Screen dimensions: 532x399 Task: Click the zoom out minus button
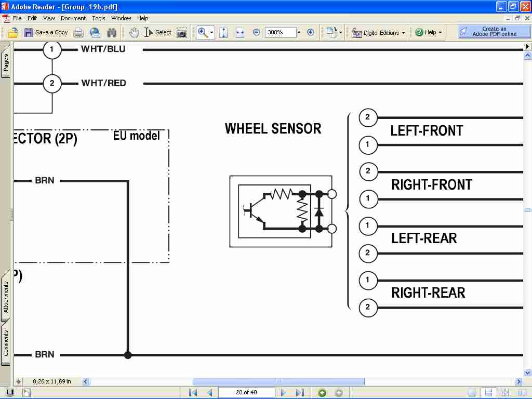point(257,32)
